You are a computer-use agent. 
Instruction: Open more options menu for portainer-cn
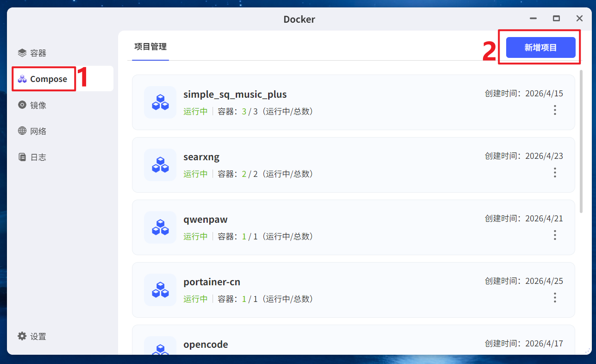click(555, 298)
